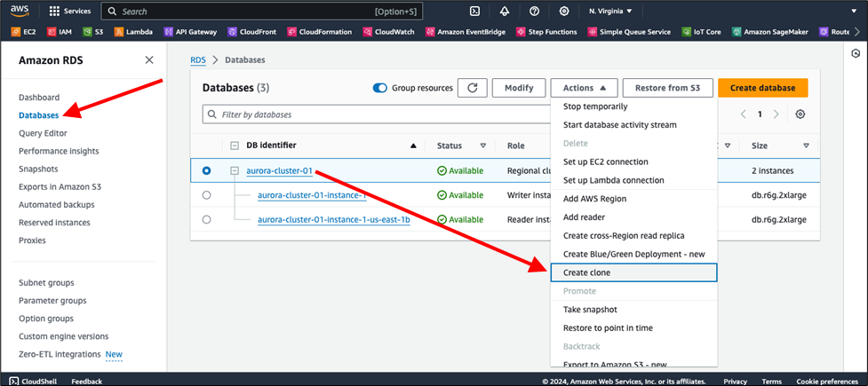
Task: Select the us-east-1b reader instance radio button
Action: (206, 219)
